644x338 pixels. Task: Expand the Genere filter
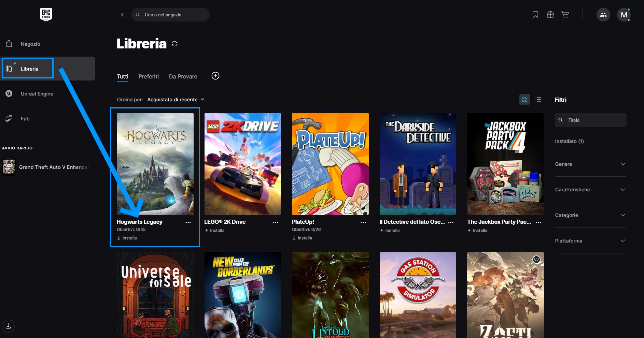click(x=590, y=164)
